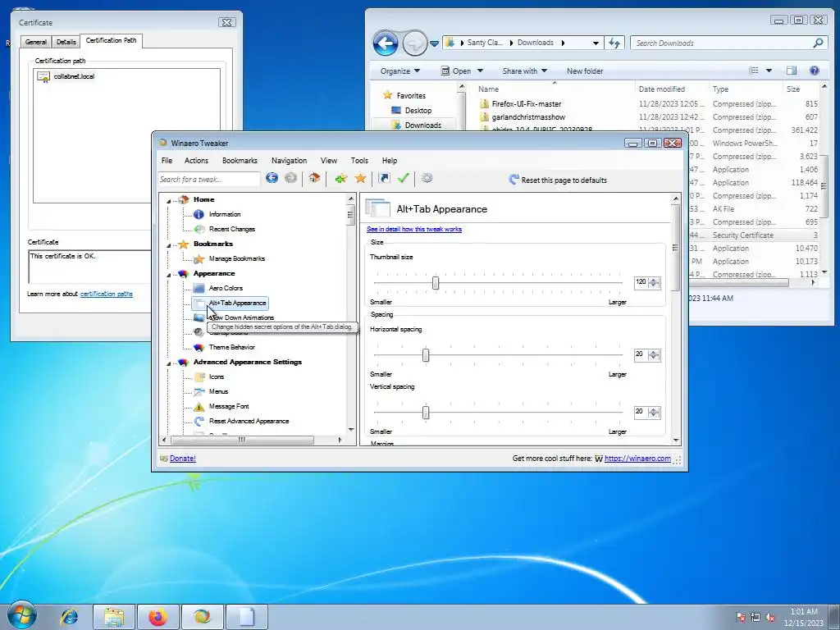Image resolution: width=840 pixels, height=630 pixels.
Task: Select Recent Changes tree item
Action: (x=232, y=230)
